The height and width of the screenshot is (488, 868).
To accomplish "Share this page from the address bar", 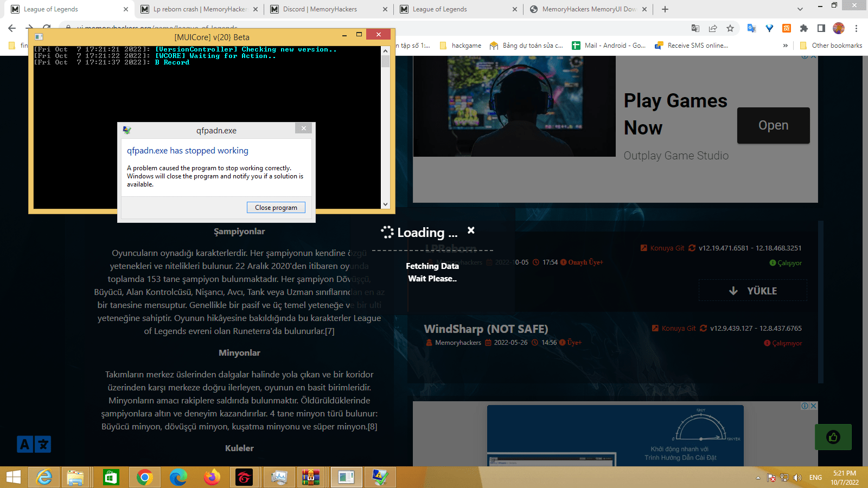I will point(713,28).
